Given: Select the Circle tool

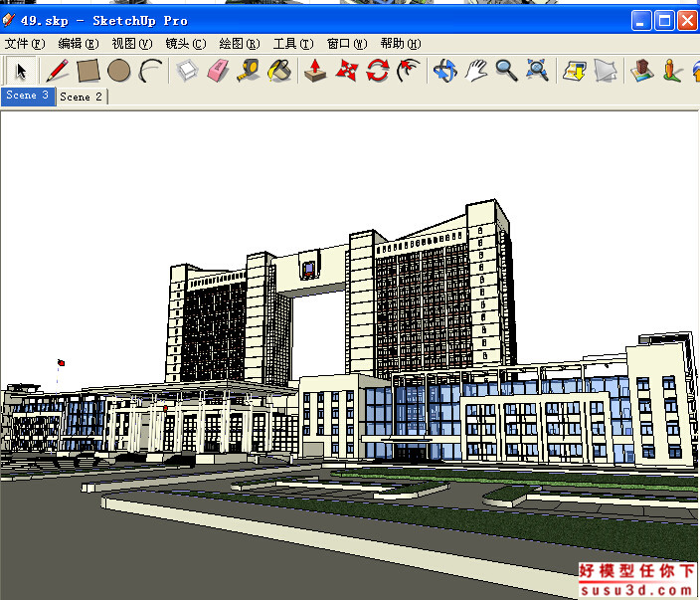Looking at the screenshot, I should [118, 71].
